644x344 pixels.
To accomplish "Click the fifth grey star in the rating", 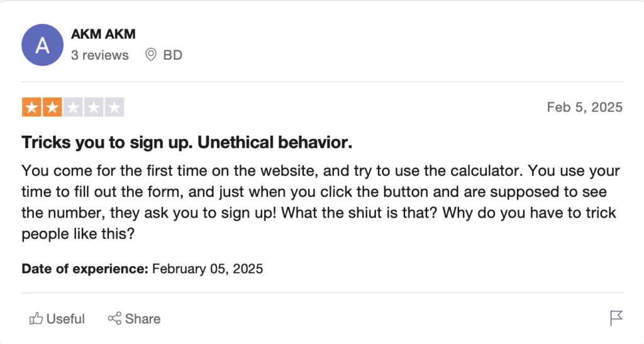I will tap(114, 108).
